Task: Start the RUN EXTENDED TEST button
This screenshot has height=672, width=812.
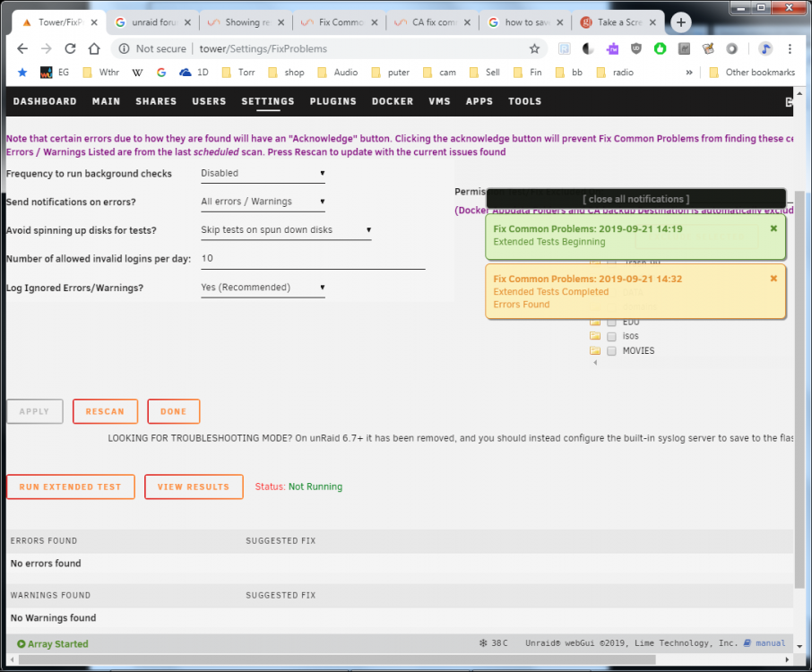Action: (71, 487)
